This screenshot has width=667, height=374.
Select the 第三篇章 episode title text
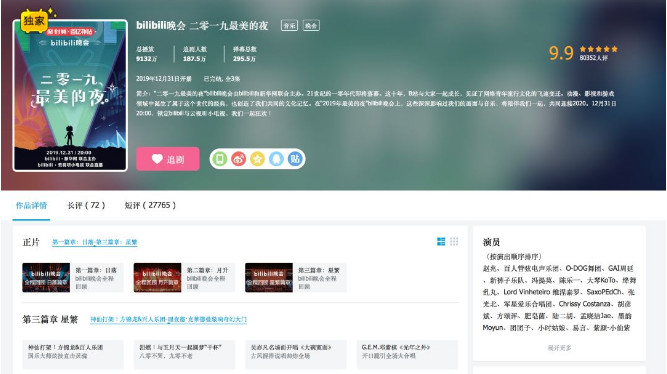tap(319, 270)
